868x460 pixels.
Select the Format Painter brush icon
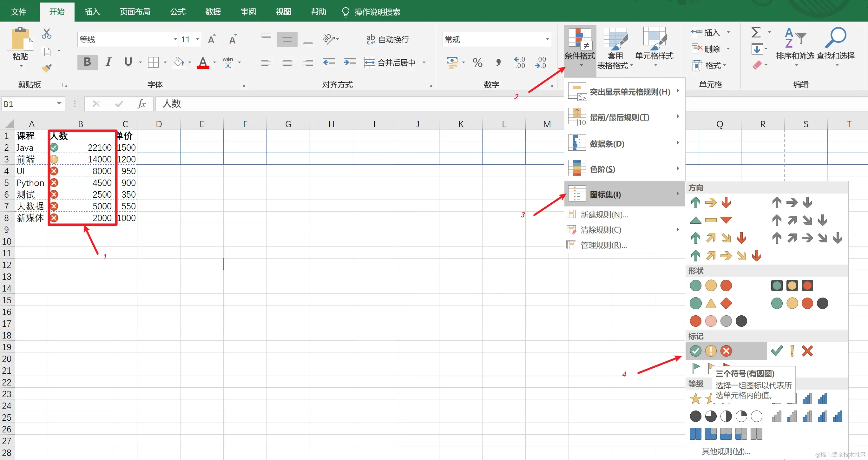pos(47,68)
